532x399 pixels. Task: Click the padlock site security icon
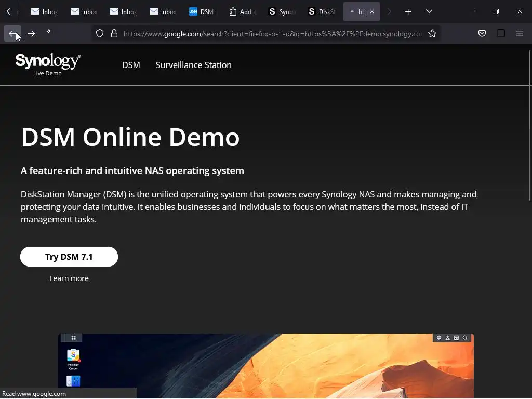114,34
